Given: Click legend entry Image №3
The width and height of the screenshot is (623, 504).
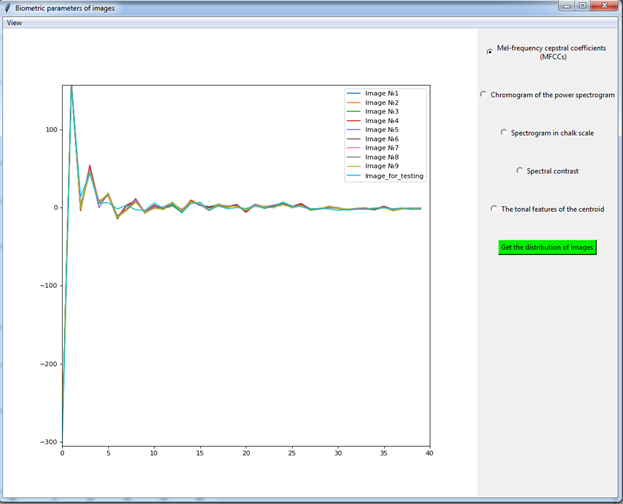Looking at the screenshot, I should click(373, 112).
